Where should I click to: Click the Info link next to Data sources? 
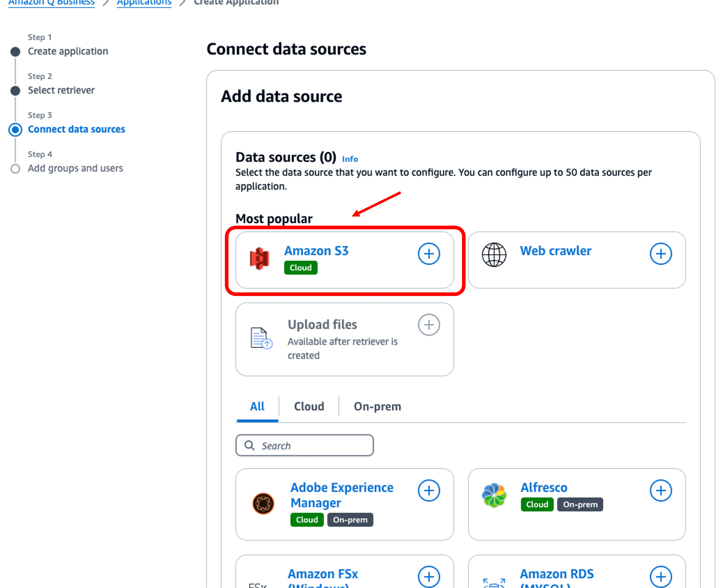click(350, 158)
